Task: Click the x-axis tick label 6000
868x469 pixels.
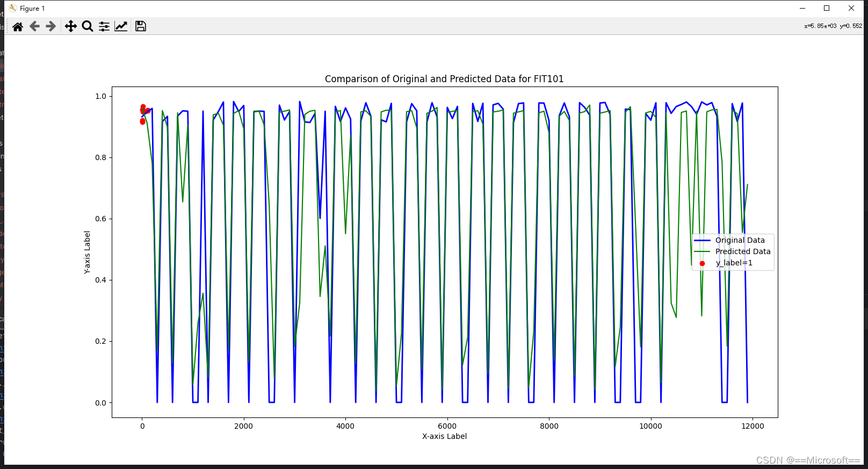Action: coord(447,426)
